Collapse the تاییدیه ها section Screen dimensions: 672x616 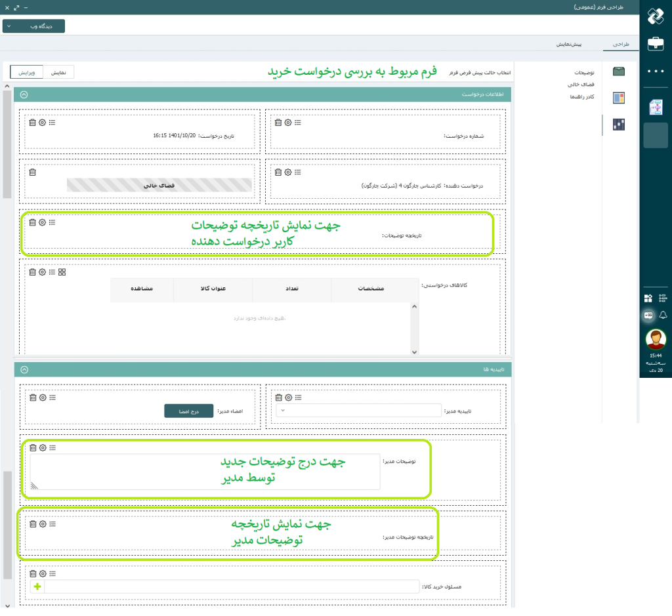click(24, 370)
